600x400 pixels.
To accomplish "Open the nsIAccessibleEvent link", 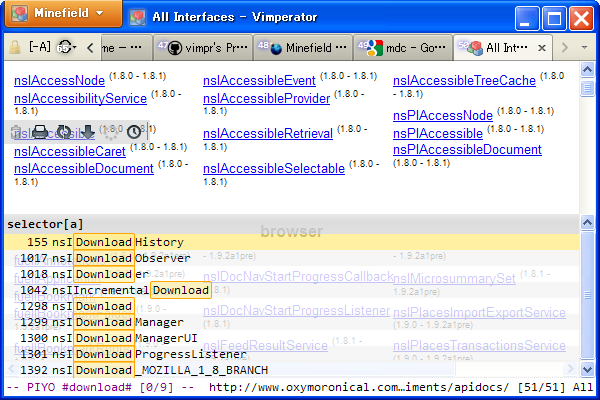I will [x=259, y=80].
